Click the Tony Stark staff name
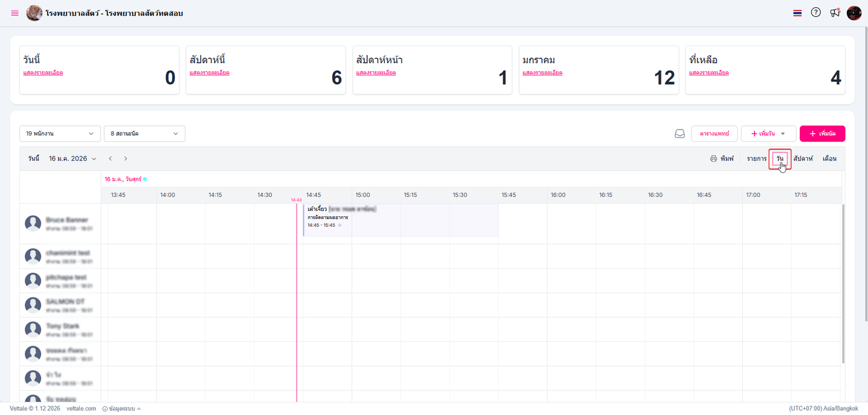Image resolution: width=868 pixels, height=415 pixels. pos(63,326)
